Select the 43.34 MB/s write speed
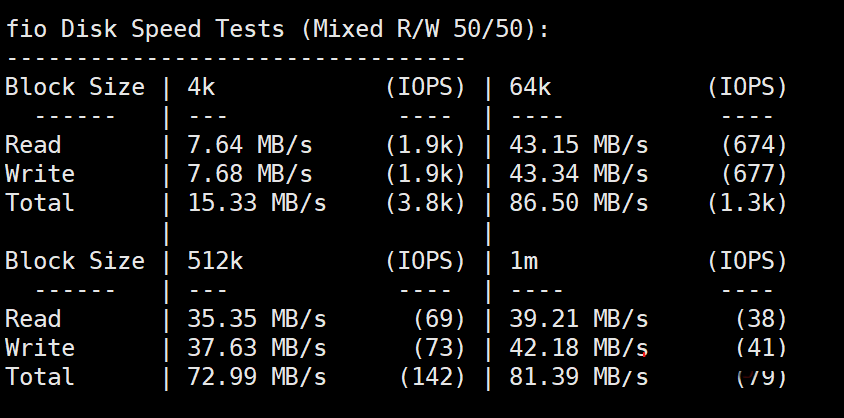 pyautogui.click(x=578, y=174)
